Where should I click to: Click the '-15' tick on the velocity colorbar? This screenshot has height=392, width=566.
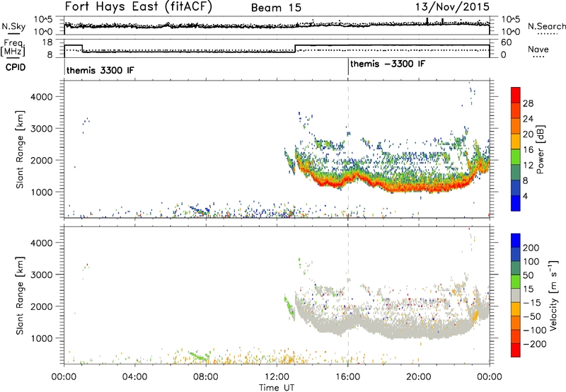click(531, 302)
